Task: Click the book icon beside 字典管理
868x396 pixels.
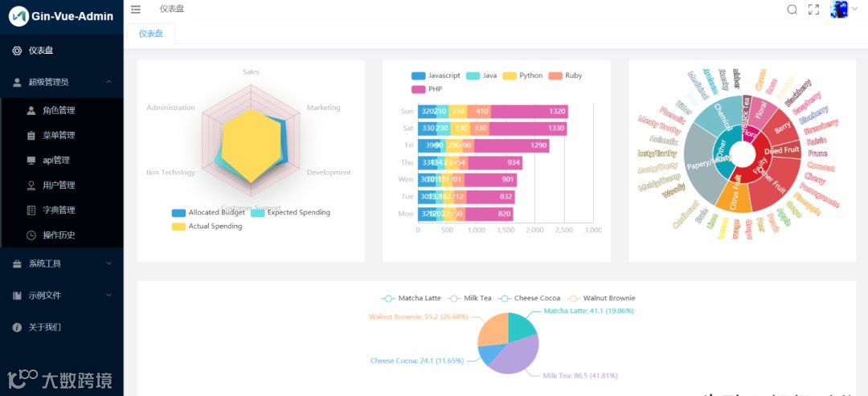Action: 31,210
